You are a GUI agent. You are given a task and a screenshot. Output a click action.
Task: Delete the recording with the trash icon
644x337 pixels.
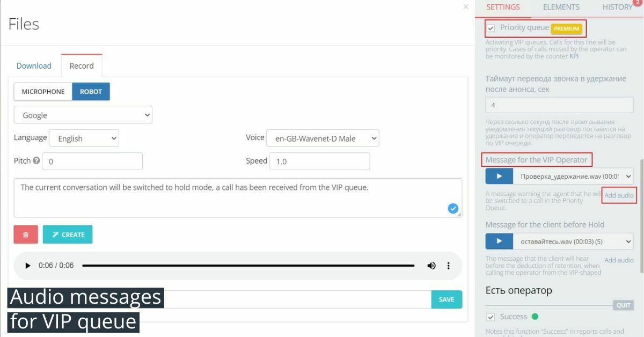coord(25,234)
